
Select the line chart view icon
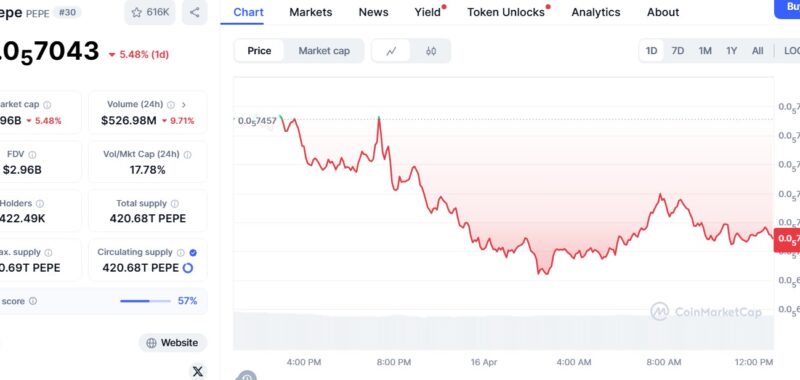tap(391, 50)
